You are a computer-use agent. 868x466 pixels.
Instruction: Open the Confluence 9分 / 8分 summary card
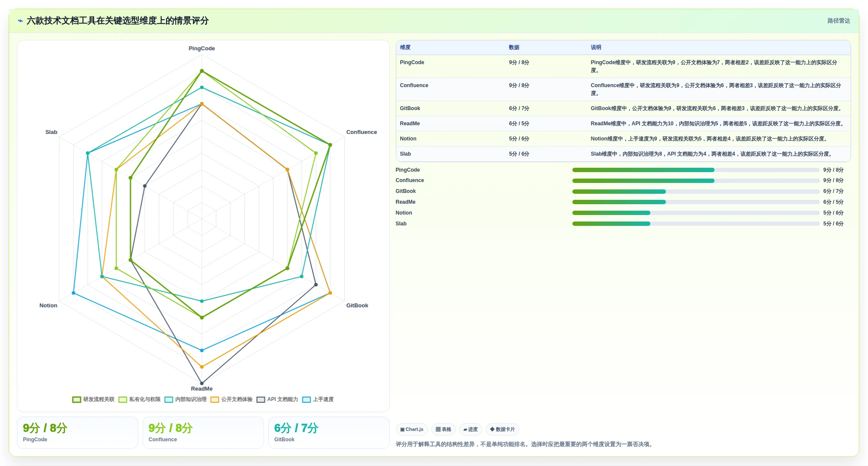203,433
